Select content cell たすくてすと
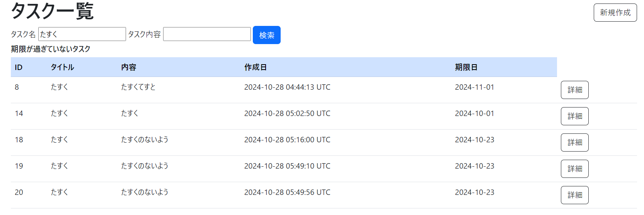The height and width of the screenshot is (215, 644). click(138, 87)
